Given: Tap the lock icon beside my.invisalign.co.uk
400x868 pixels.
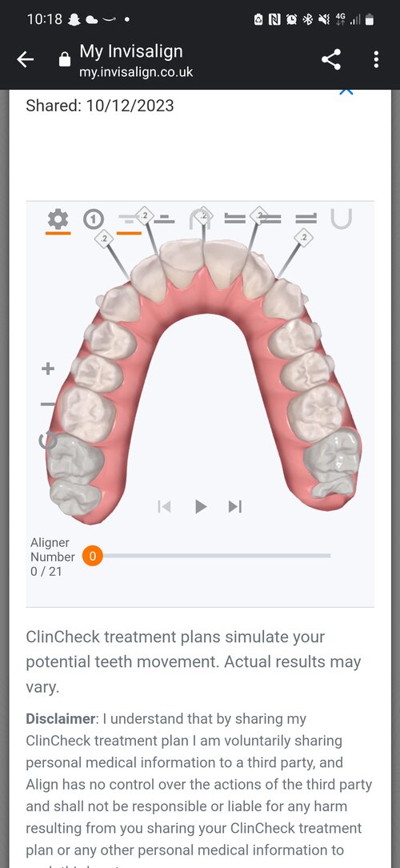Looking at the screenshot, I should click(66, 58).
